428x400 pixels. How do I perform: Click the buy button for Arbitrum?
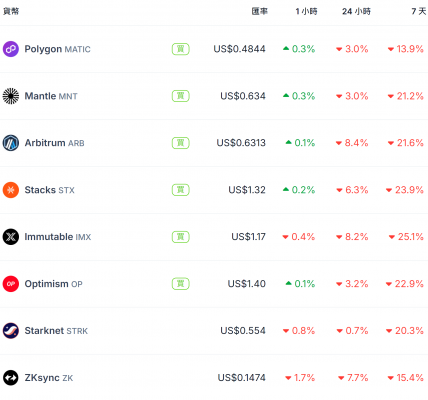[181, 143]
